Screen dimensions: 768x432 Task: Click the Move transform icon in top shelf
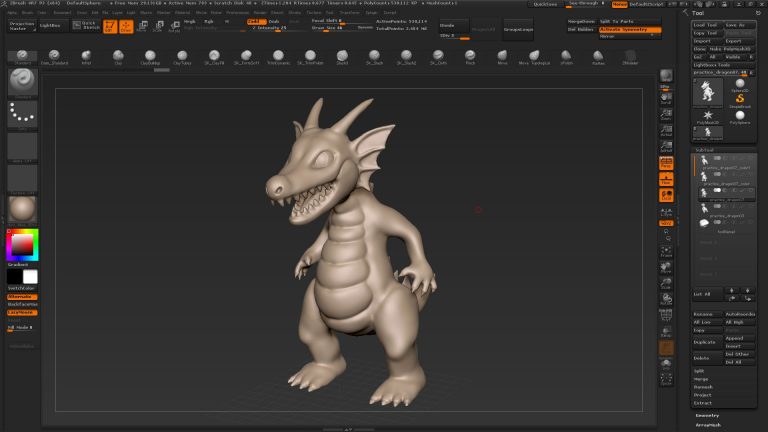142,26
